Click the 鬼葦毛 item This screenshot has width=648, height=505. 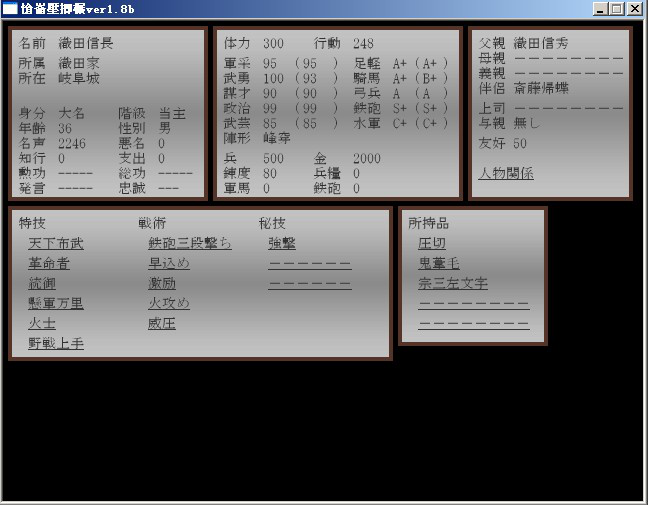(x=439, y=263)
